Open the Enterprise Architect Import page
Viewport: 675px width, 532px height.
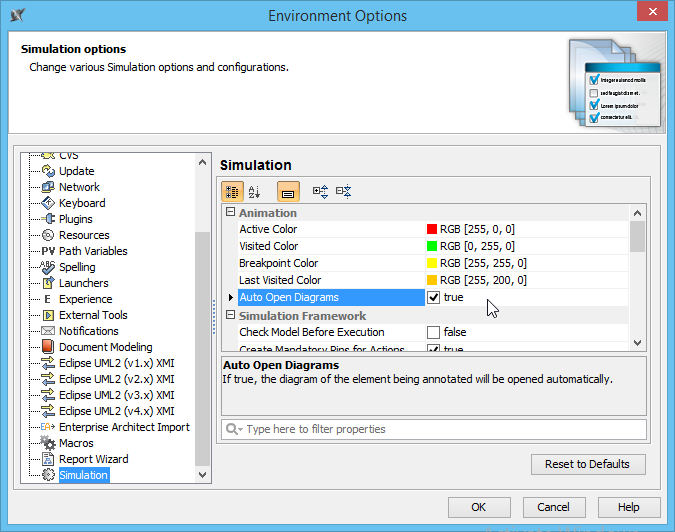pos(124,427)
